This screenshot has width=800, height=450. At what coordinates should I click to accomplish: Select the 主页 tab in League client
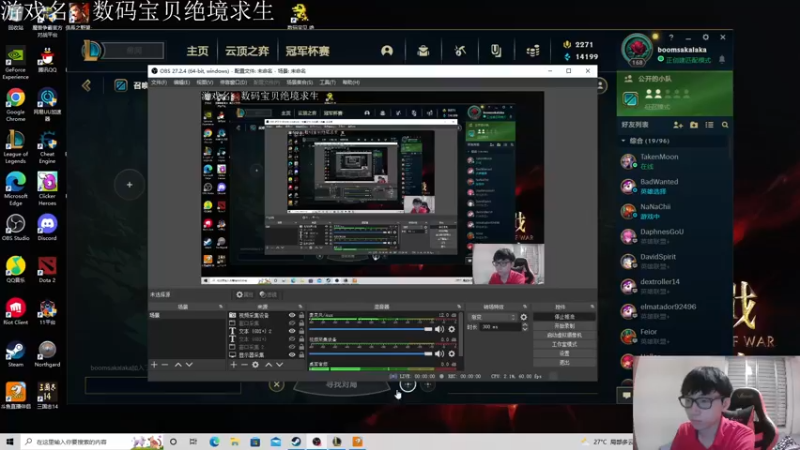(197, 51)
